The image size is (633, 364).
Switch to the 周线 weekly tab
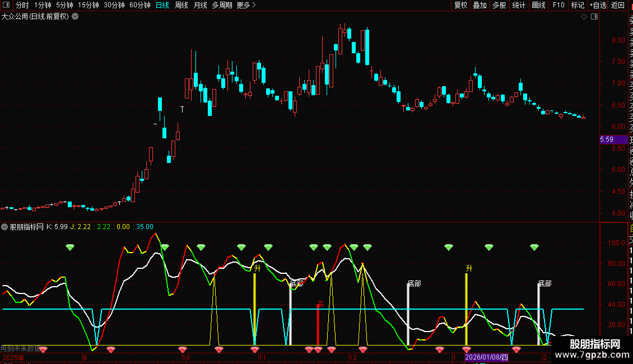[x=181, y=6]
